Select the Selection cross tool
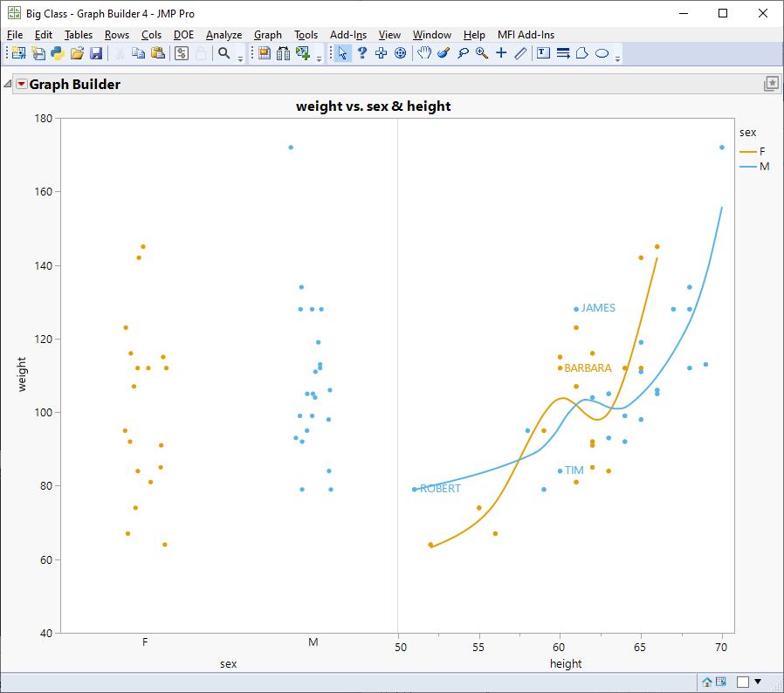Viewport: 784px width, 693px height. (381, 53)
